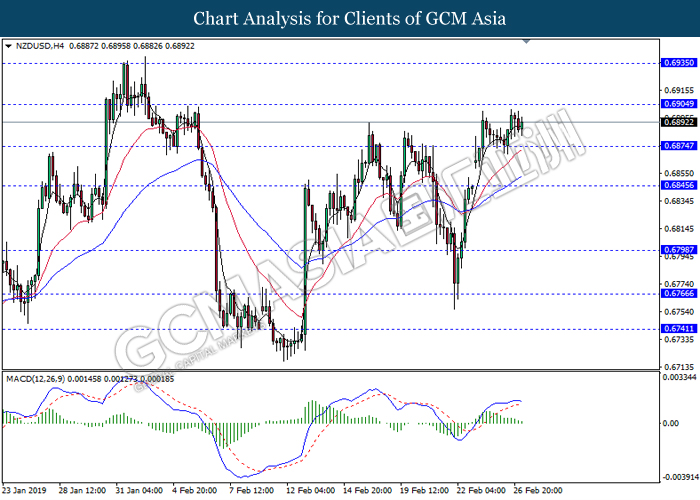Click the Chart Analysis for Clients header title
Screen dimensions: 700x500
click(x=350, y=18)
